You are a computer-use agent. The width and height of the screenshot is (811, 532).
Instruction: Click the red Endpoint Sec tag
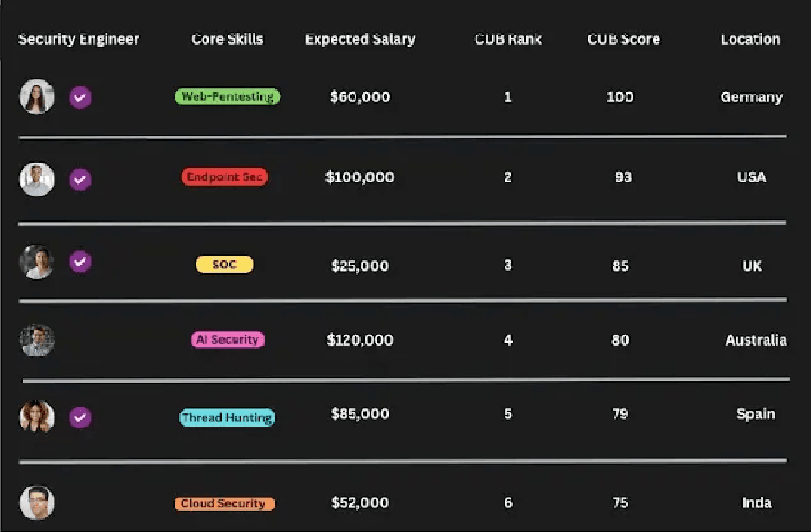click(225, 177)
